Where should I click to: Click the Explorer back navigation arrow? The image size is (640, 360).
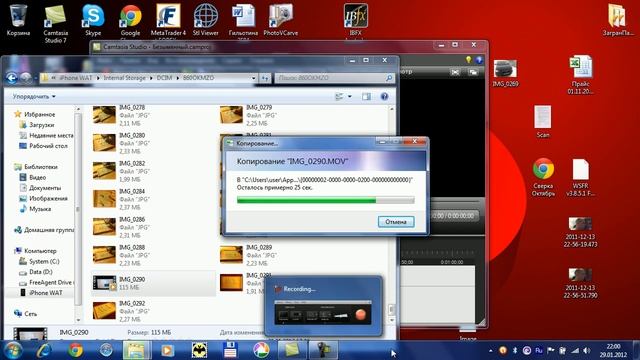click(x=11, y=78)
